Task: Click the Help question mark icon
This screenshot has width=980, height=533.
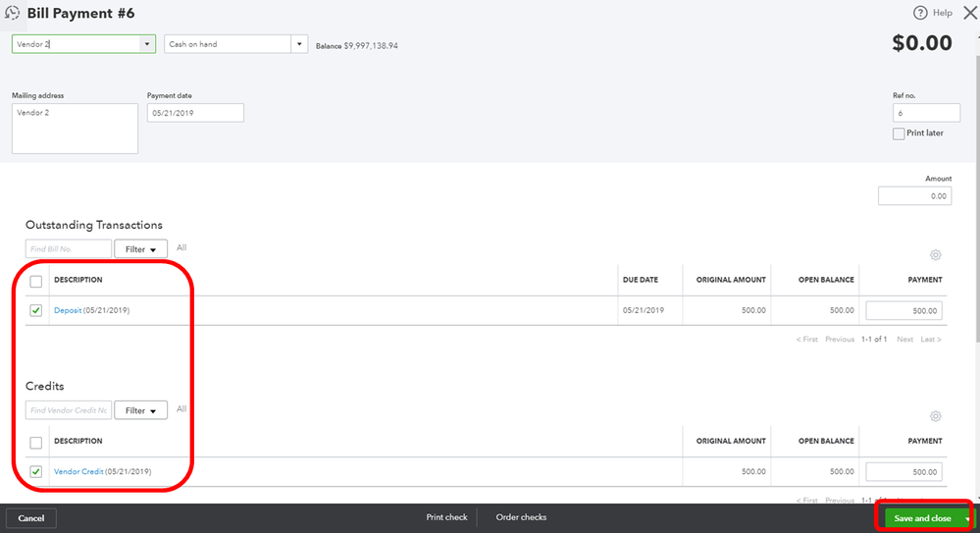Action: tap(920, 13)
